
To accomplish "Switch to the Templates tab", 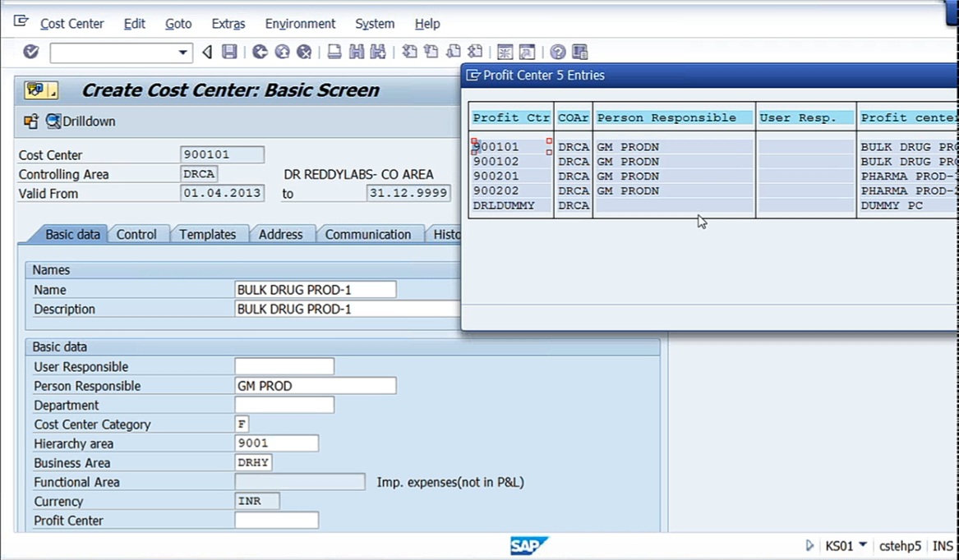I will [x=207, y=234].
